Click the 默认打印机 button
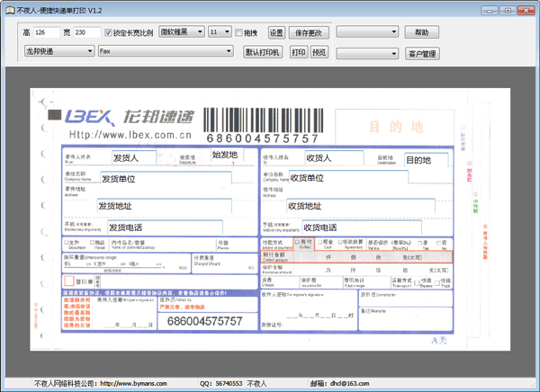Viewport: 540px width, 392px height. [x=263, y=52]
